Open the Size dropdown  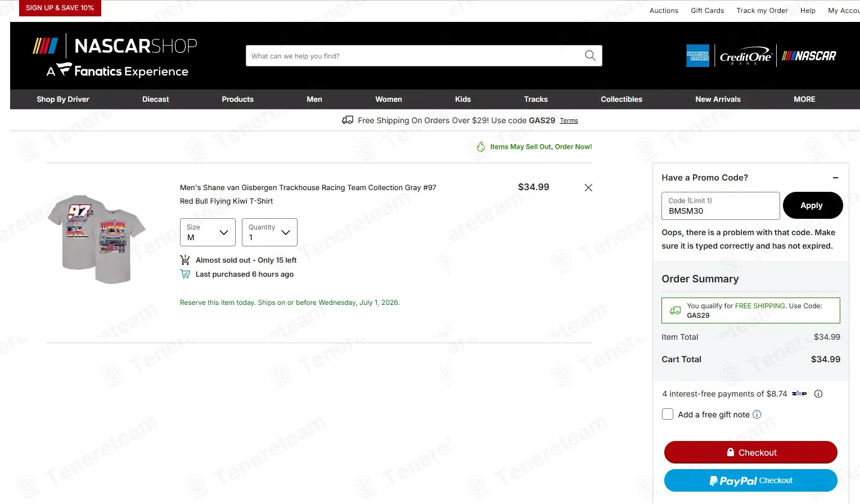[208, 232]
